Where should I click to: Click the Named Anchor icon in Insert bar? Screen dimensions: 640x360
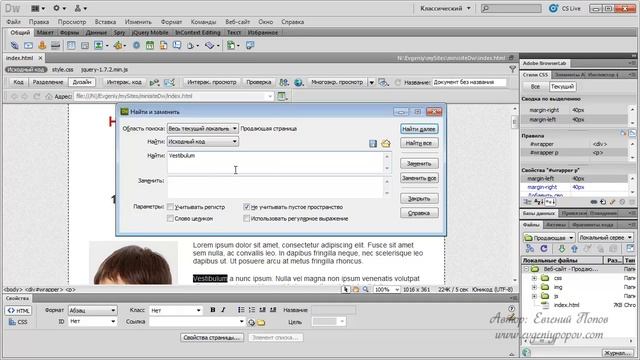click(x=42, y=45)
